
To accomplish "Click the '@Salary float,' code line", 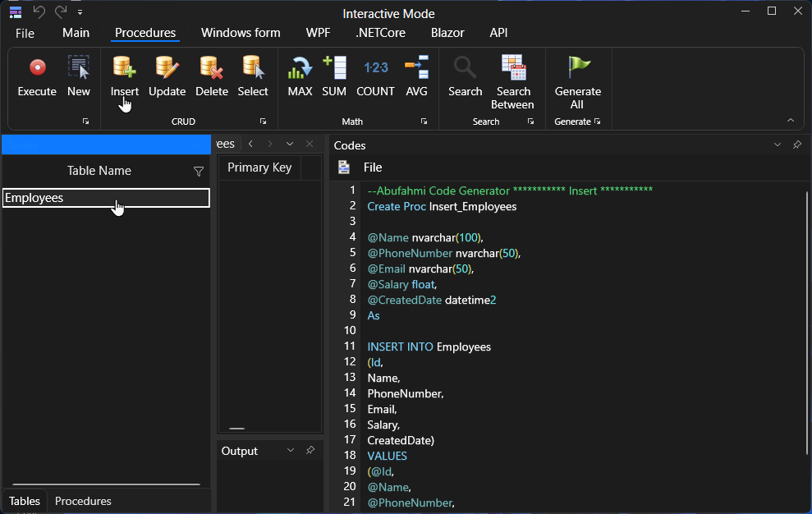I will point(401,284).
